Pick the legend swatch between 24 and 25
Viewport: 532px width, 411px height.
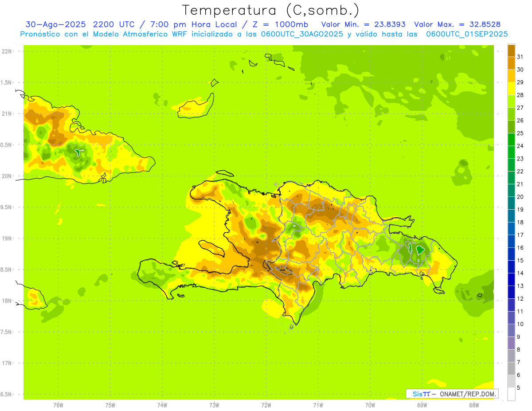511,139
